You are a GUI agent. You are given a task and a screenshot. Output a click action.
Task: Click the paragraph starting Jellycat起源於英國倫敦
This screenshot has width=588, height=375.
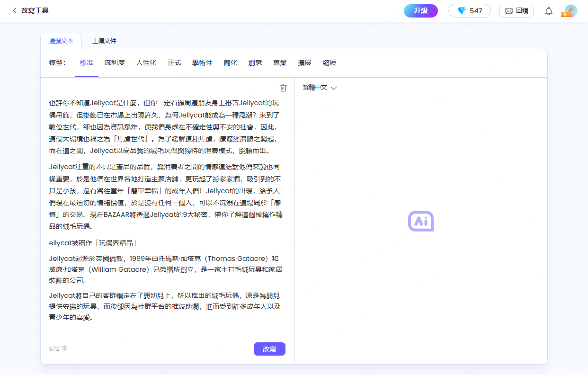point(166,269)
